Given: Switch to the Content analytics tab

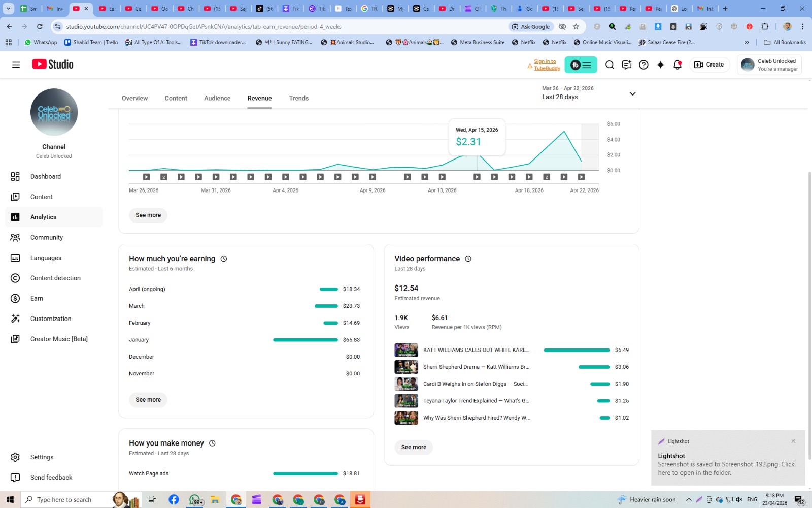Looking at the screenshot, I should point(176,98).
